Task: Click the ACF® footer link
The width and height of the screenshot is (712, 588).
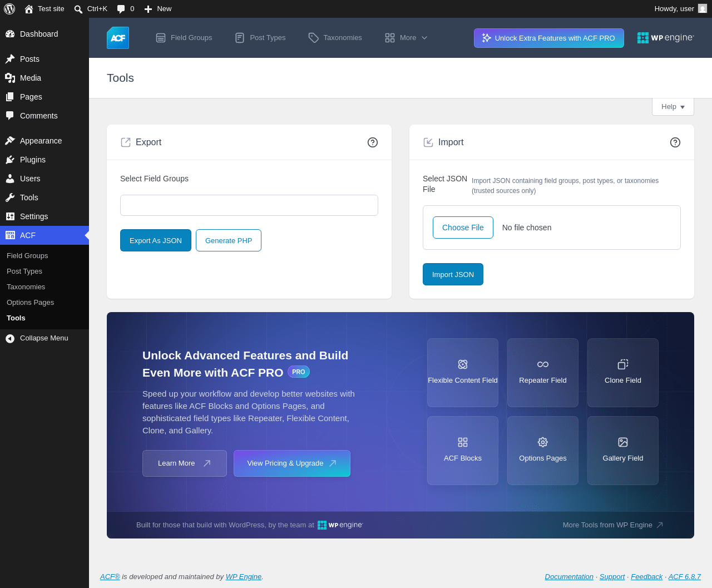Action: [110, 577]
